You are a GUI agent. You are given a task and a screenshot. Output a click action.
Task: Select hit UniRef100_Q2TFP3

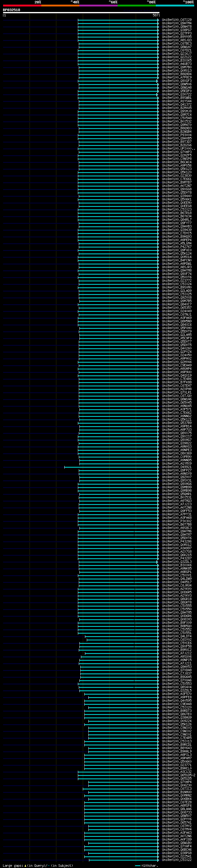(176, 33)
